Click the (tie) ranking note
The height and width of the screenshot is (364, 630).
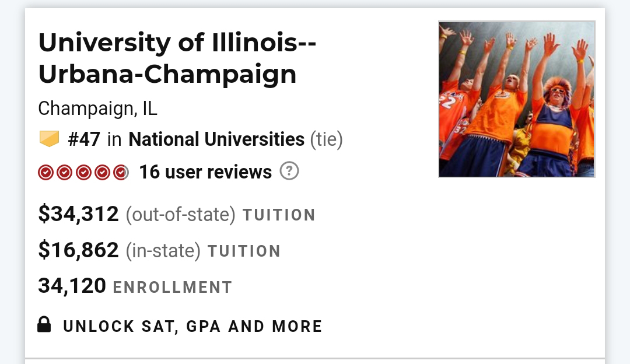(326, 139)
